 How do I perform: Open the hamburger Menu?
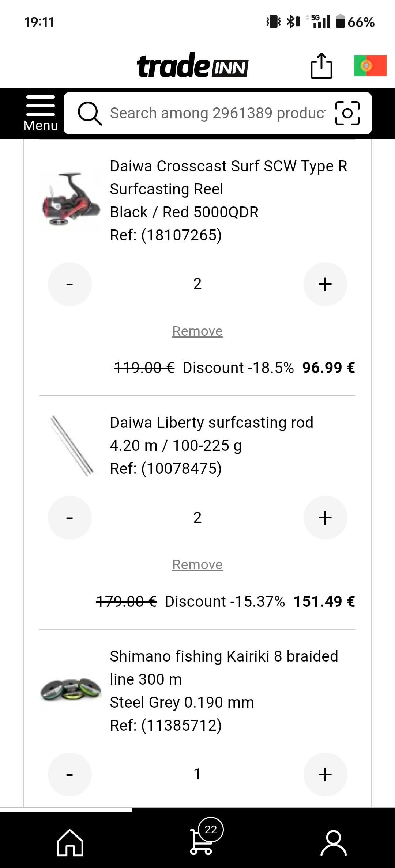click(40, 113)
